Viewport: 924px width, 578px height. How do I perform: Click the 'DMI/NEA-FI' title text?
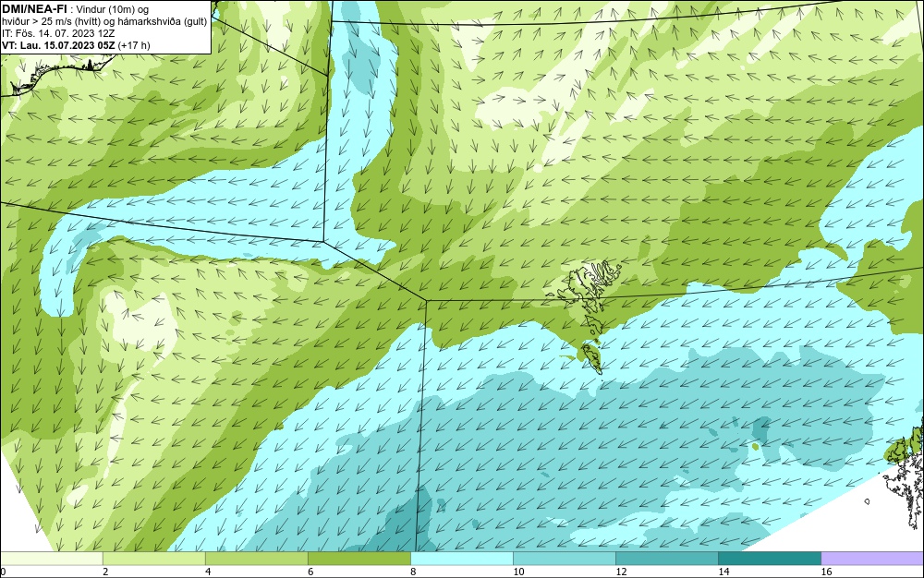(x=34, y=8)
